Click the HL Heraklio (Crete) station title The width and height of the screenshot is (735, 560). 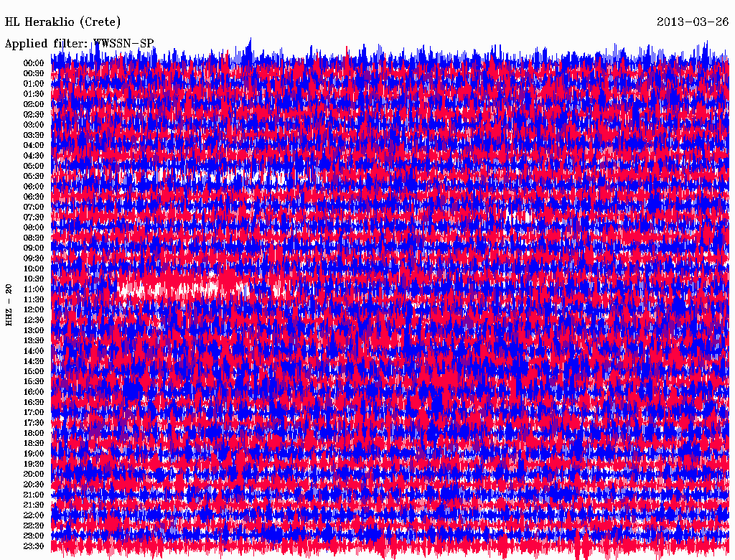point(63,22)
